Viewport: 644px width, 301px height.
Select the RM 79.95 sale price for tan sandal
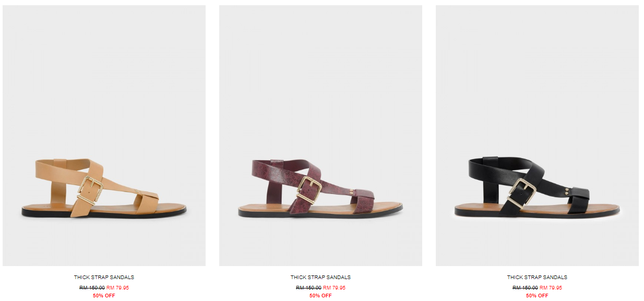click(117, 287)
